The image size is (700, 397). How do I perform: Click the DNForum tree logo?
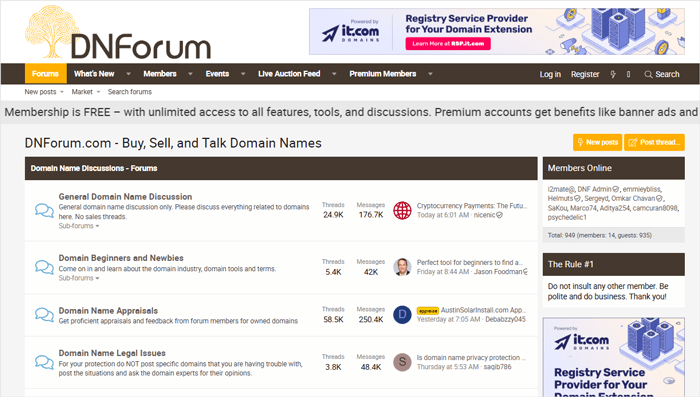tap(117, 33)
